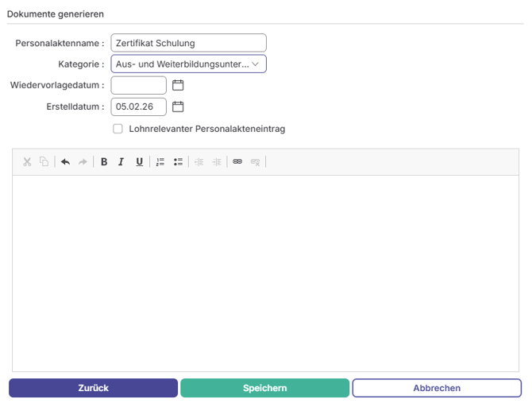Click the remove link icon
The height and width of the screenshot is (407, 532).
click(255, 162)
